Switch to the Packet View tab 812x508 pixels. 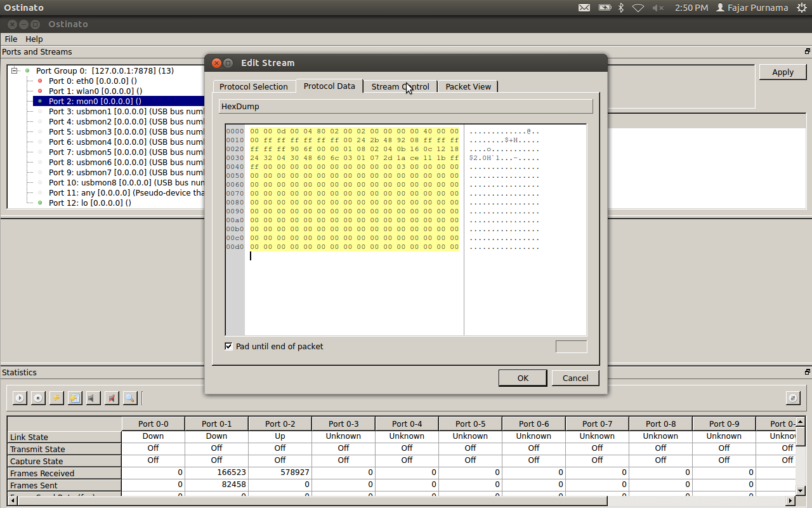pyautogui.click(x=468, y=86)
